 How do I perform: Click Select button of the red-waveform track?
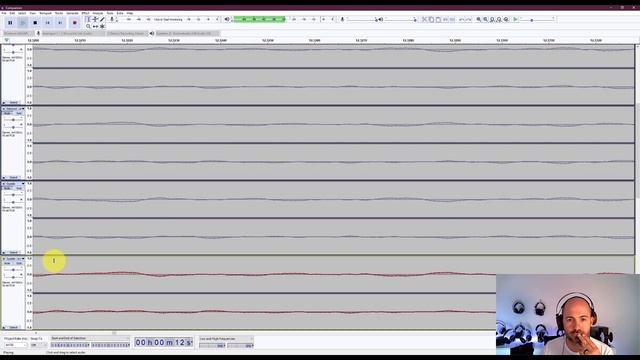click(13, 327)
